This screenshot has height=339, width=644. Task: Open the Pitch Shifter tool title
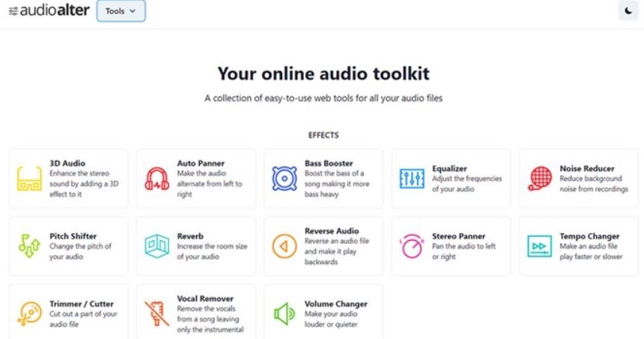[x=73, y=236]
